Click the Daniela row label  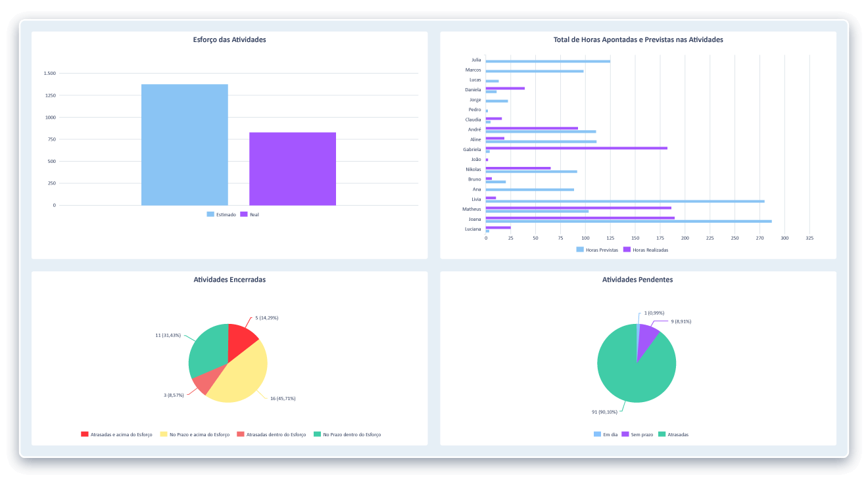tap(473, 89)
